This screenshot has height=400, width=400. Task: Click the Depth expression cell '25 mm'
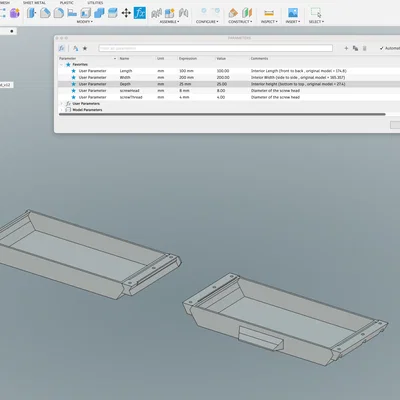(185, 84)
